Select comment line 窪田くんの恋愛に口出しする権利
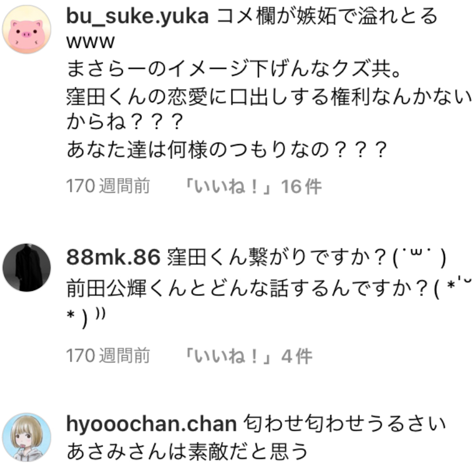This screenshot has width=476, height=470. point(270,97)
